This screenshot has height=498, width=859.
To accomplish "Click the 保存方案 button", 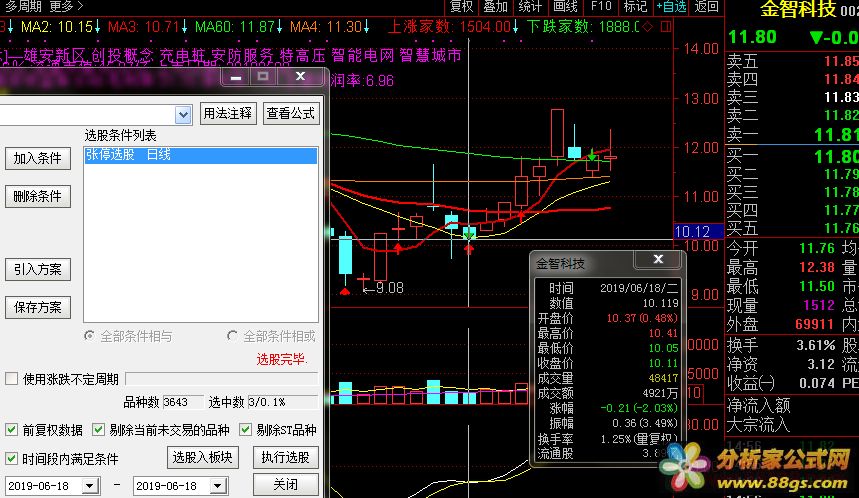I will click(x=38, y=307).
